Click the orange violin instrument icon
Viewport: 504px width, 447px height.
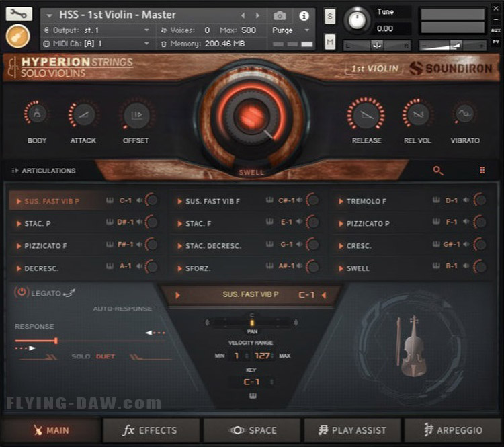coord(17,36)
